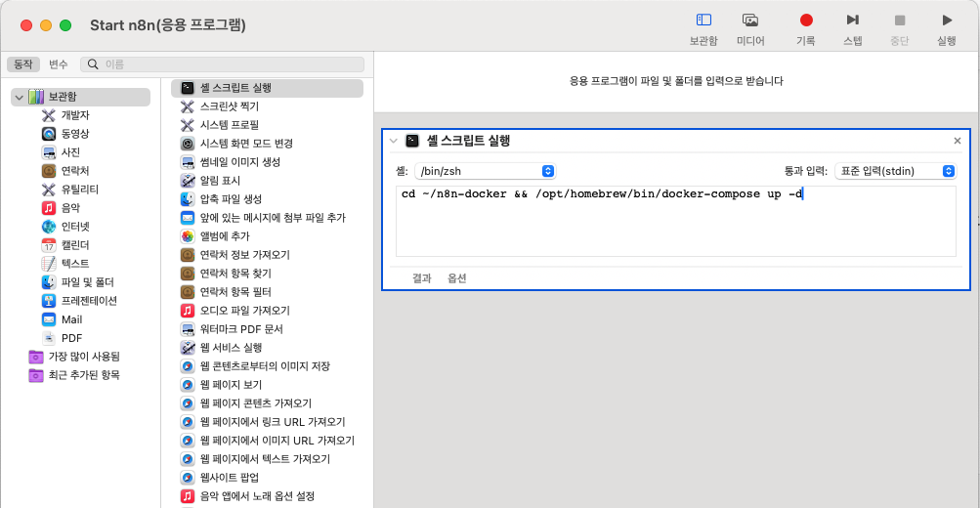The image size is (980, 508).
Task: Select 연락처 category in library
Action: pyautogui.click(x=75, y=171)
